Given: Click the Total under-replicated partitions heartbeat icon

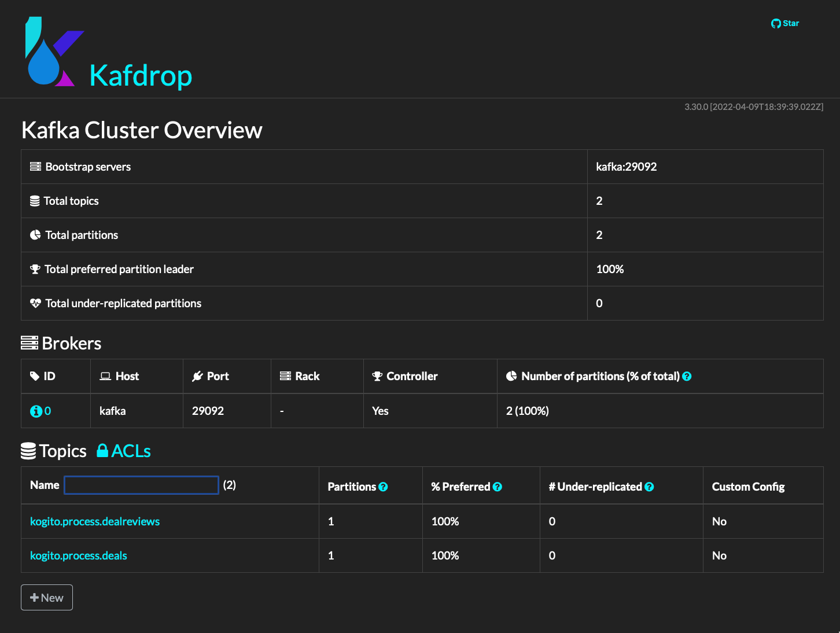Looking at the screenshot, I should 35,303.
